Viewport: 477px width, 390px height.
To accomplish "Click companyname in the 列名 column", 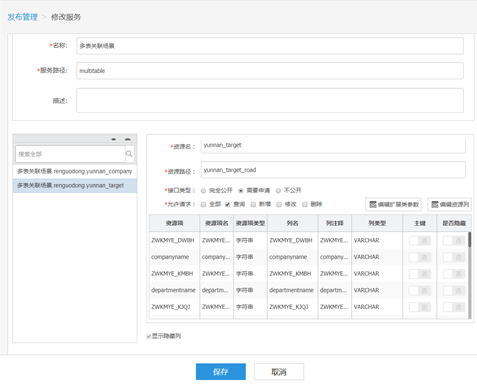I will pyautogui.click(x=288, y=257).
